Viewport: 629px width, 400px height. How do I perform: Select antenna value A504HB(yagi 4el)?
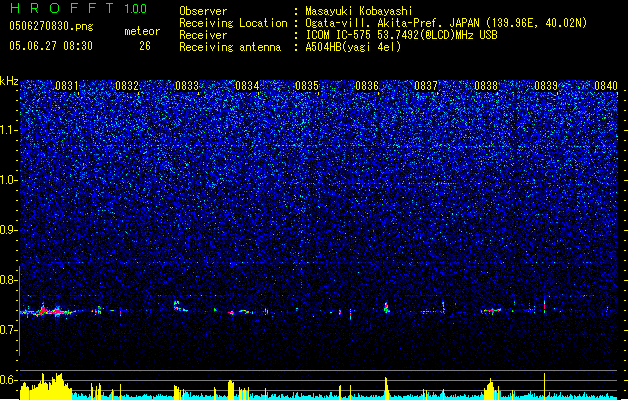(x=353, y=47)
